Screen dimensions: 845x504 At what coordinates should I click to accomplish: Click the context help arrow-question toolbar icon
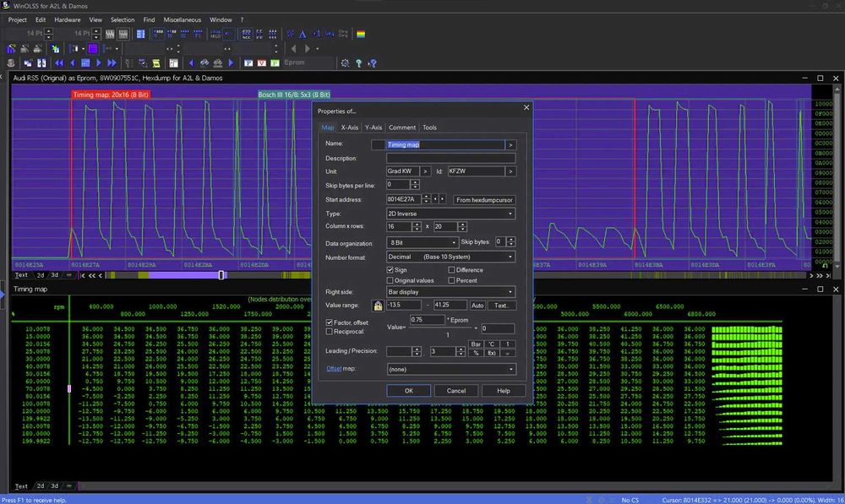[372, 63]
